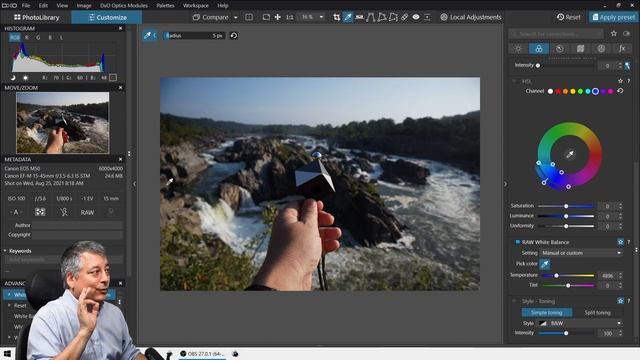
Task: Show the Geometry corrections palette
Action: [580, 49]
